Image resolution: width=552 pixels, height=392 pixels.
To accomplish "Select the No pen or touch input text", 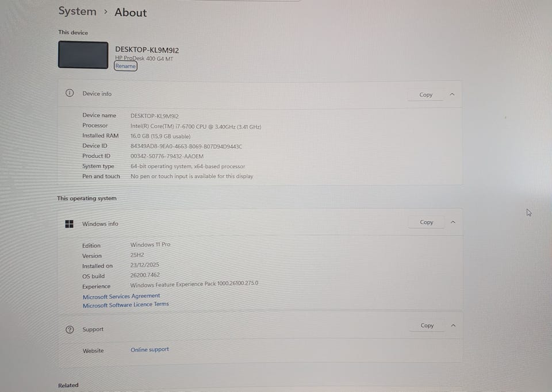I will click(192, 176).
